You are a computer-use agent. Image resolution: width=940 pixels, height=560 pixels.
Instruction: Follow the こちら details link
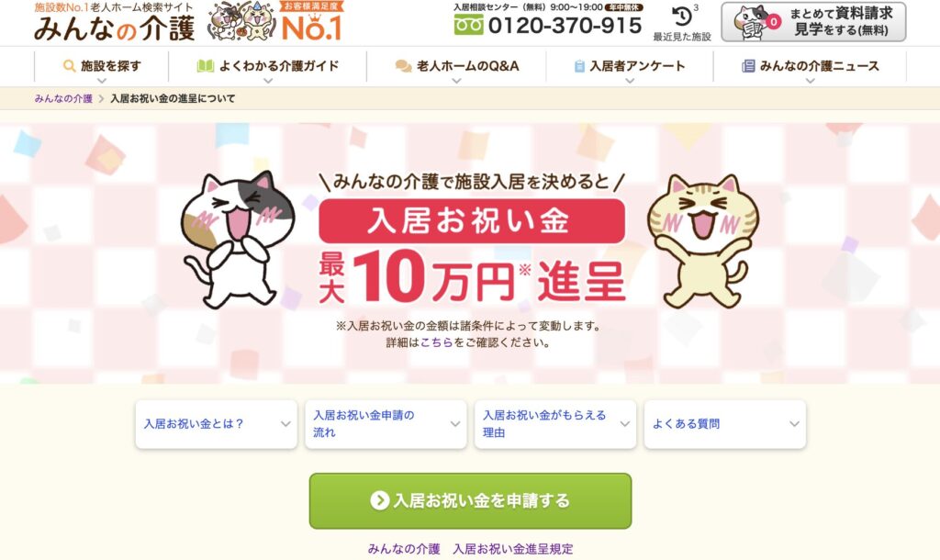[436, 343]
